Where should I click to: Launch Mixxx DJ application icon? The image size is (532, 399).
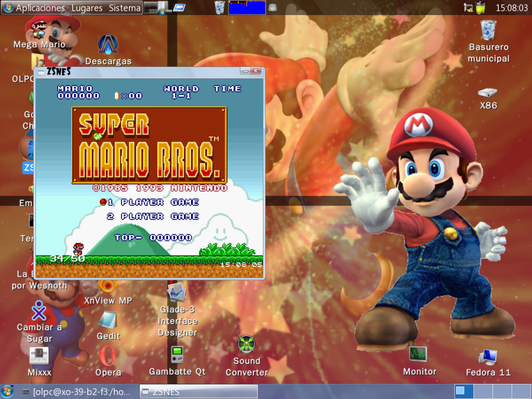[x=39, y=362]
